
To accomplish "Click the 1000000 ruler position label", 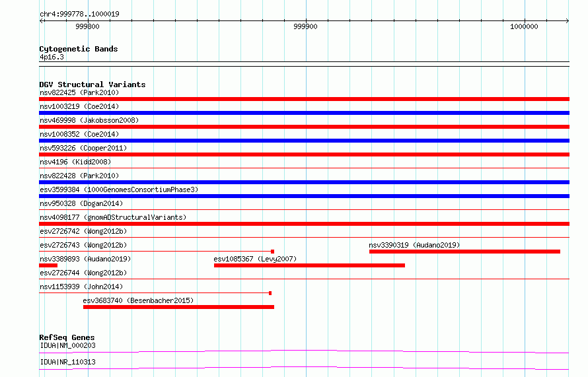I will pos(524,26).
